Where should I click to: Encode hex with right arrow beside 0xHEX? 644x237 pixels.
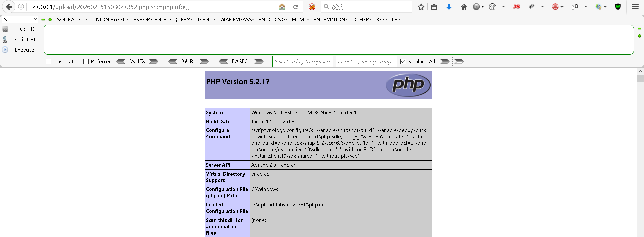[x=154, y=61]
